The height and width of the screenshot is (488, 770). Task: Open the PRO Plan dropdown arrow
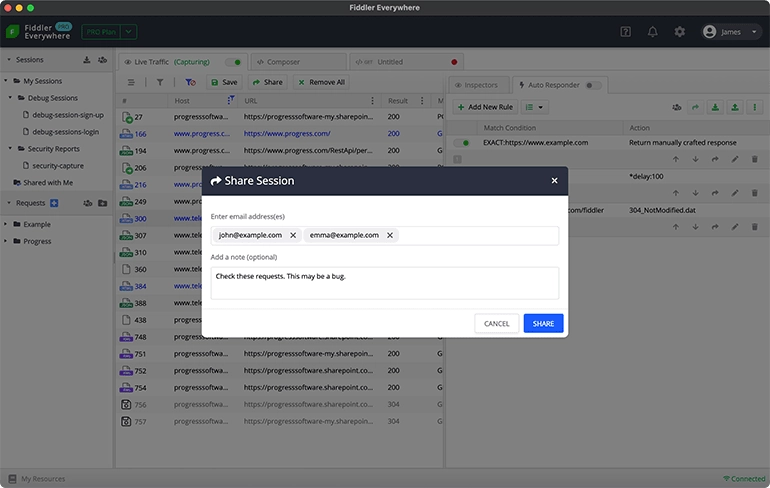tap(128, 32)
